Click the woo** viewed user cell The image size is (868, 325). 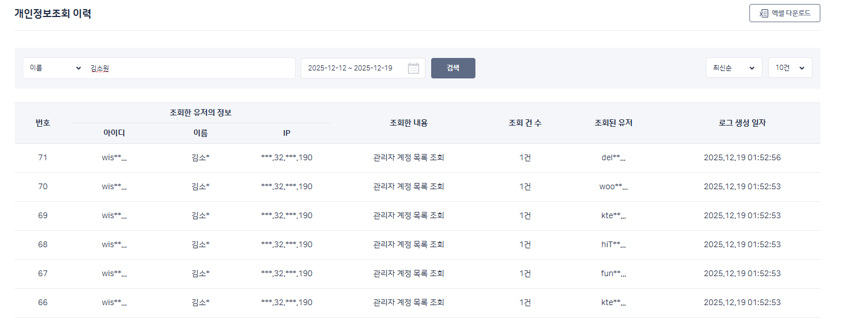(x=613, y=187)
